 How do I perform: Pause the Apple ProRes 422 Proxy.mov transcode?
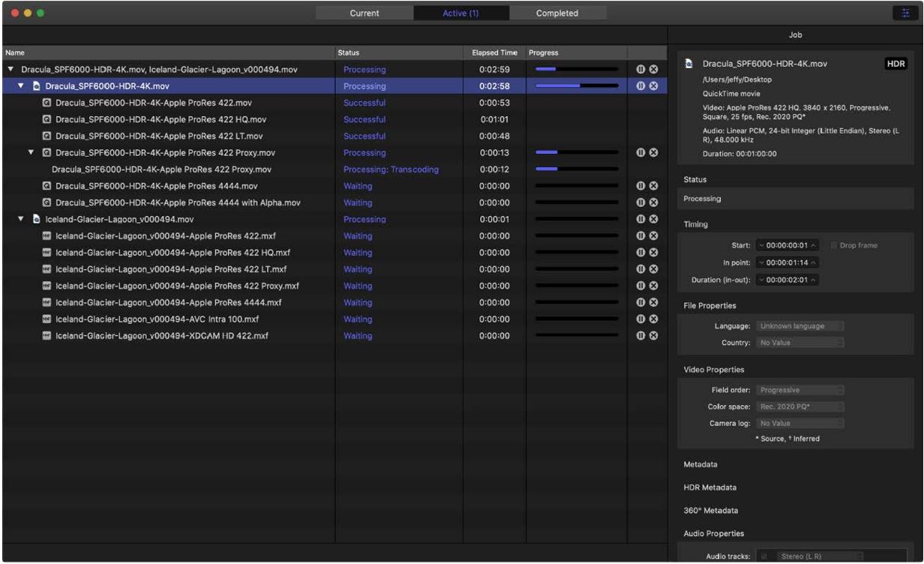(641, 153)
